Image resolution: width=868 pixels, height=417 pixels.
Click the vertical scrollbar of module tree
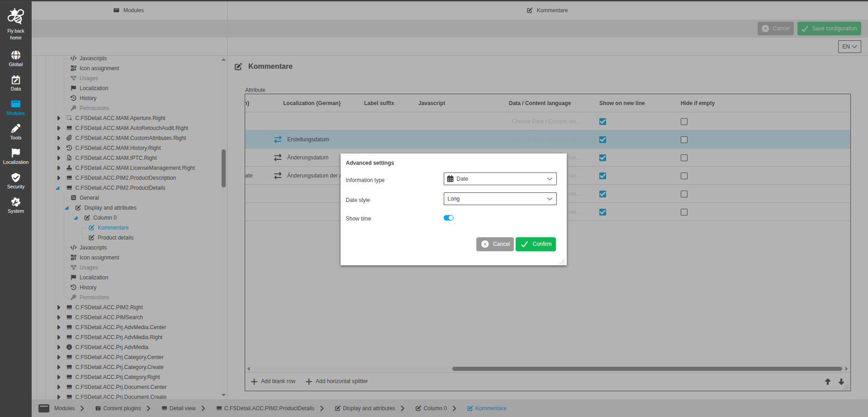pyautogui.click(x=223, y=168)
